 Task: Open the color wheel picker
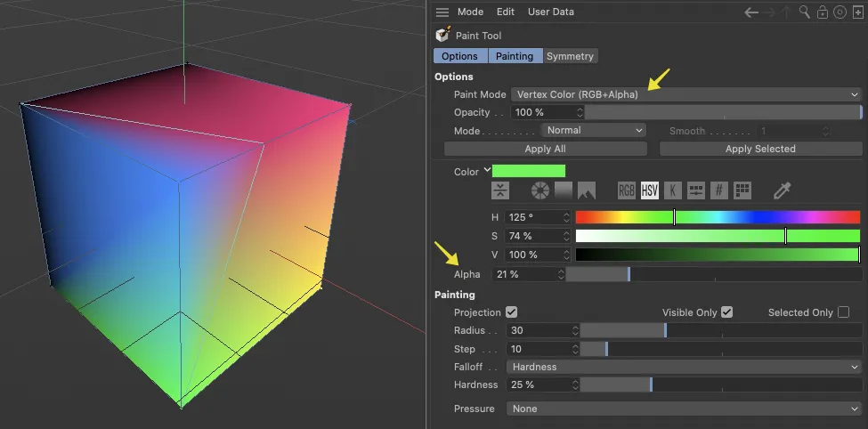coord(539,190)
